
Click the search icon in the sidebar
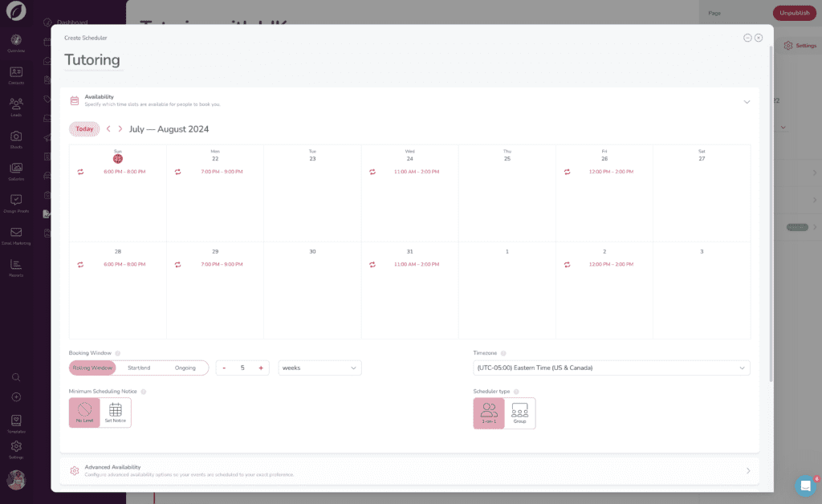point(16,377)
